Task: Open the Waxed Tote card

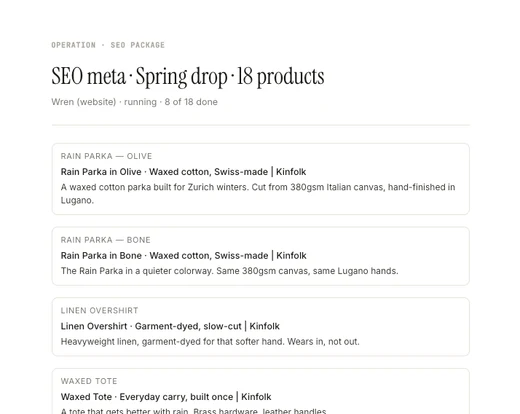Action: pyautogui.click(x=260, y=391)
